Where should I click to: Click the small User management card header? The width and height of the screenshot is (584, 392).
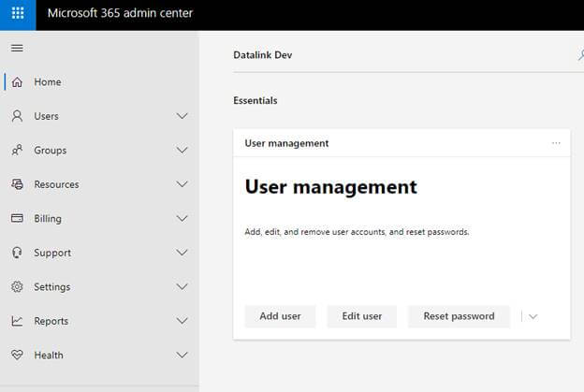(286, 143)
